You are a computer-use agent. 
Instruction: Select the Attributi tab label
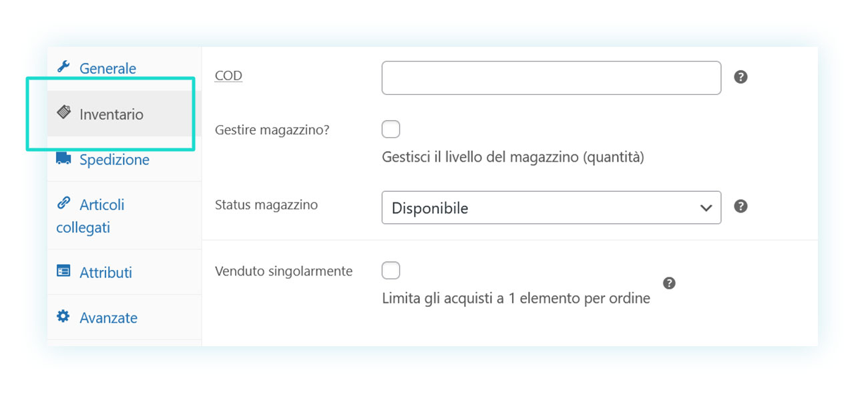pos(105,273)
